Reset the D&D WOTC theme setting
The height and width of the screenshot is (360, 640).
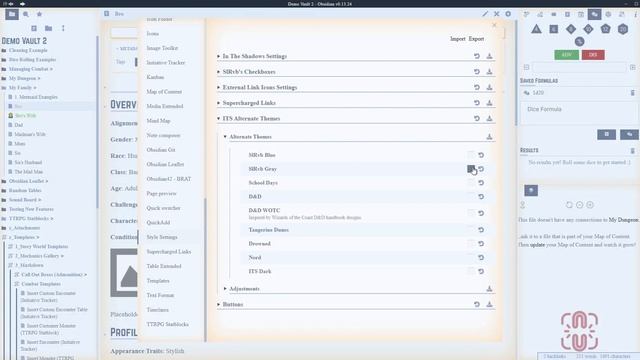[x=481, y=213]
